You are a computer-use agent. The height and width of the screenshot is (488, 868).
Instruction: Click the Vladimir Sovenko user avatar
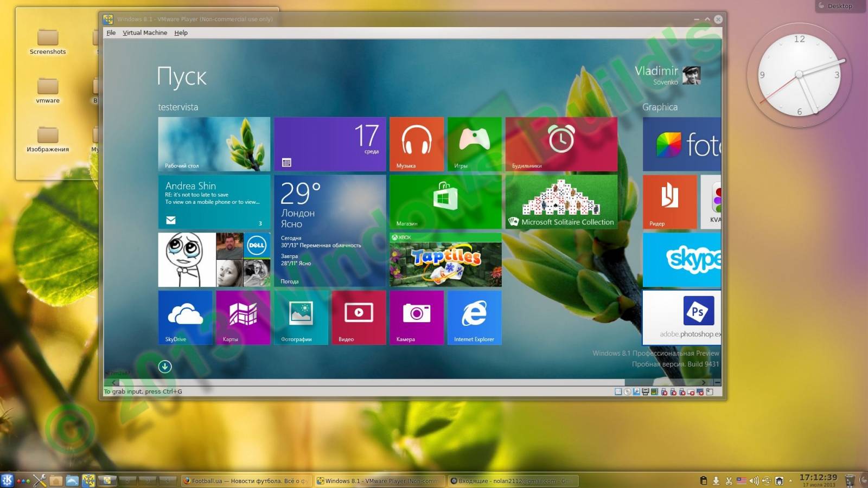(x=691, y=75)
